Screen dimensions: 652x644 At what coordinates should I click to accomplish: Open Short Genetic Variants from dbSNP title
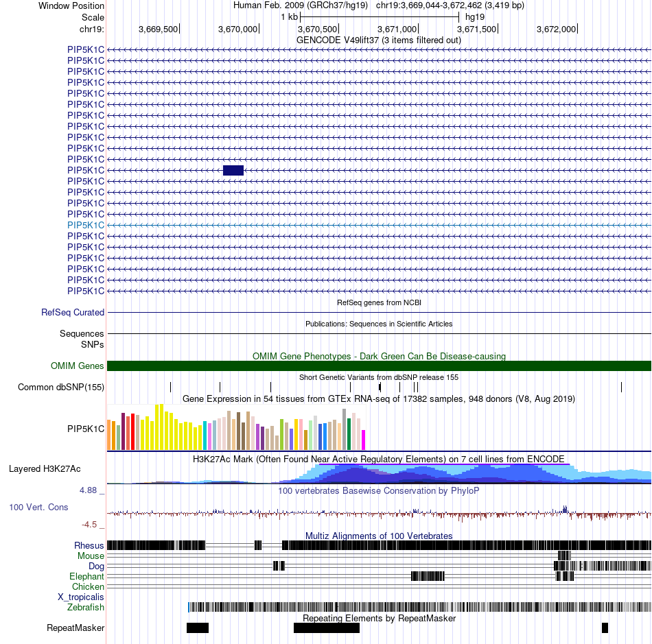(379, 377)
